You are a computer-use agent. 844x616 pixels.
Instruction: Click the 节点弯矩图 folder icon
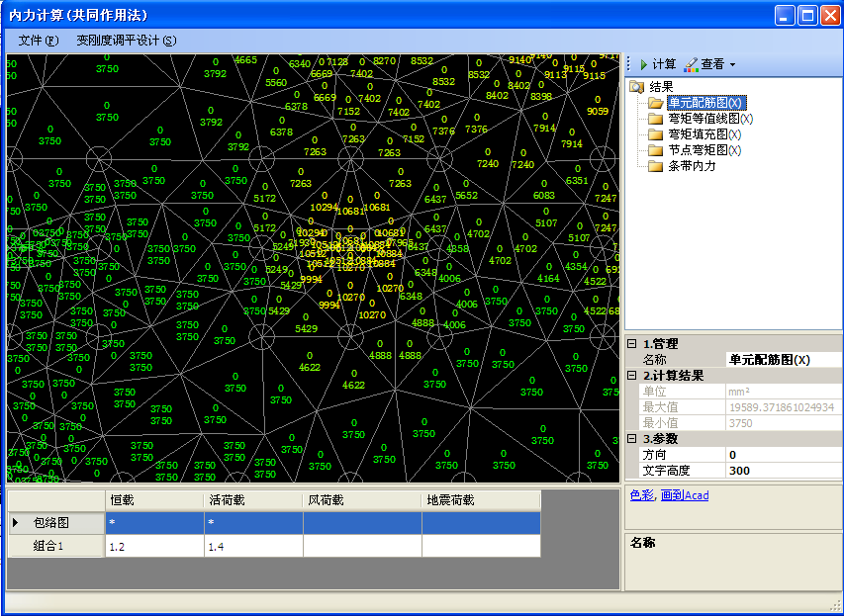click(656, 150)
